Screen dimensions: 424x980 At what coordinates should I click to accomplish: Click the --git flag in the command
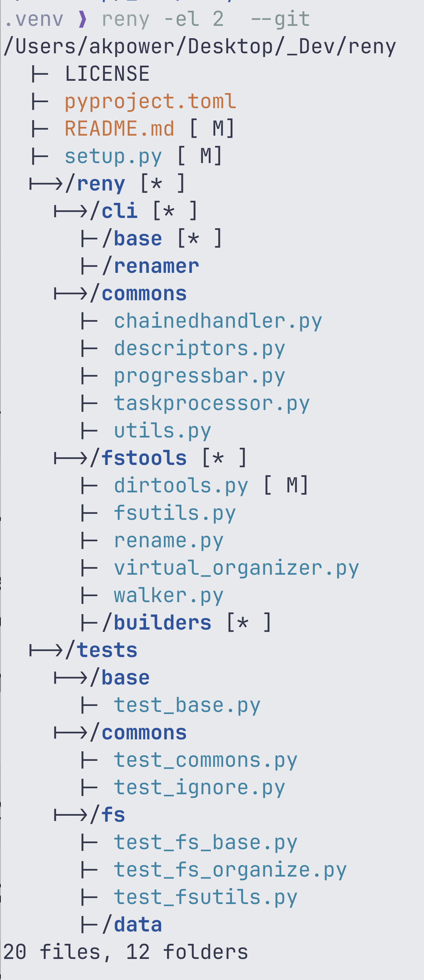280,19
